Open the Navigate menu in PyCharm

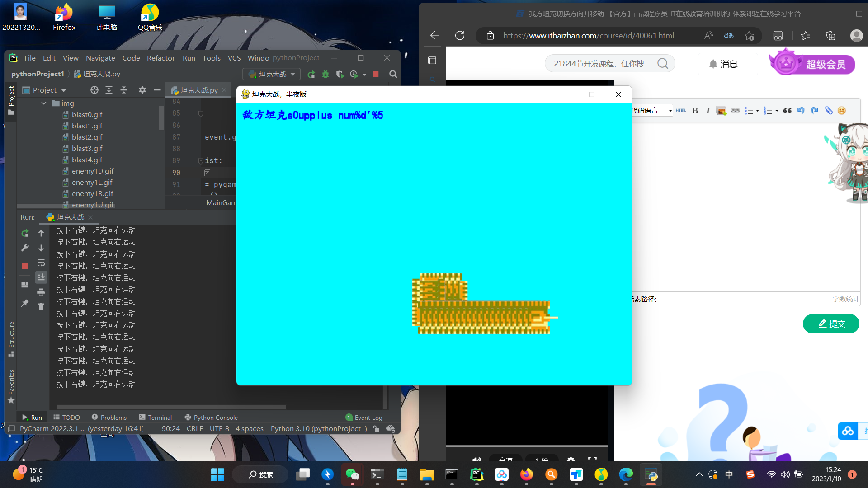(x=100, y=58)
